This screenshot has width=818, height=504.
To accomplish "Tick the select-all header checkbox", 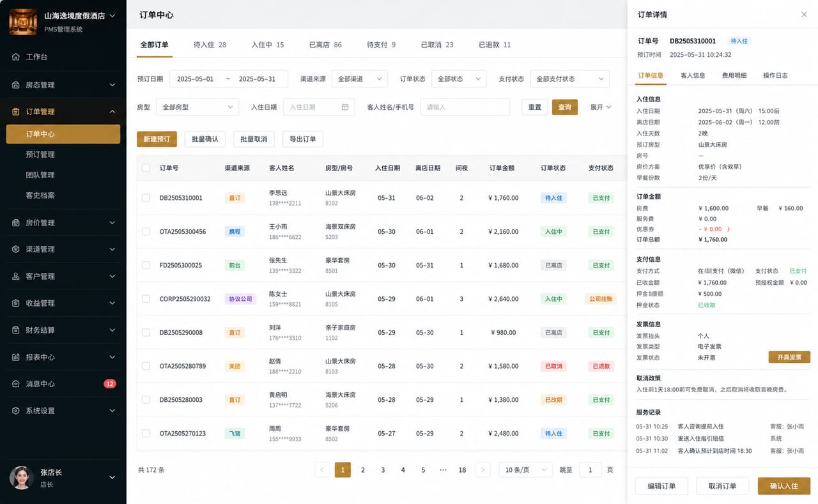I will click(146, 168).
